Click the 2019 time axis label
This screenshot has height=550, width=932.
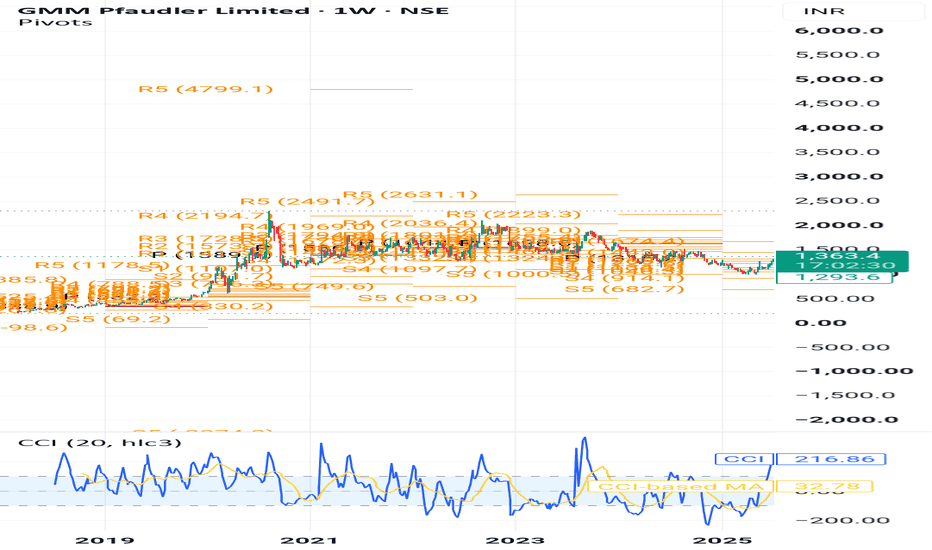point(105,540)
